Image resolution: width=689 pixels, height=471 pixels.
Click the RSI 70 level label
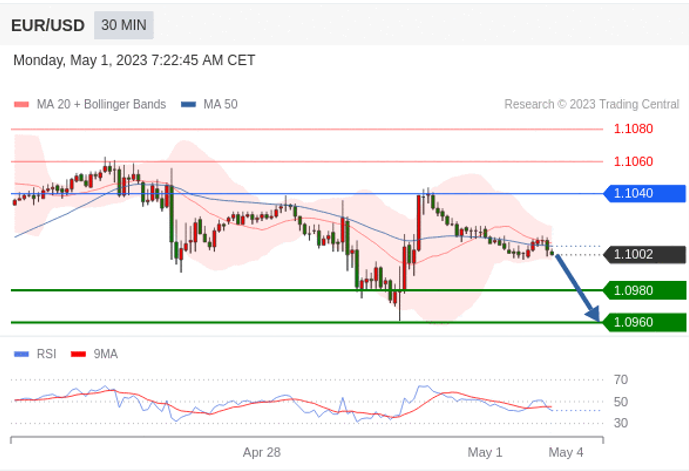[620, 380]
